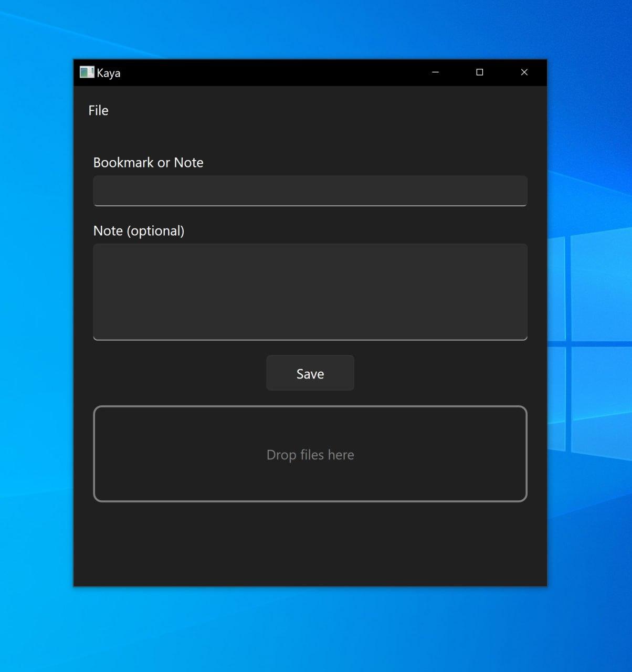Image resolution: width=632 pixels, height=672 pixels.
Task: Click the Kaya title text in title bar
Action: [x=109, y=73]
